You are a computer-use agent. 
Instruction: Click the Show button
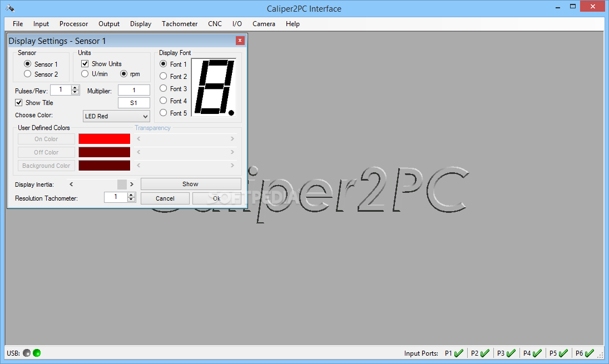(191, 184)
